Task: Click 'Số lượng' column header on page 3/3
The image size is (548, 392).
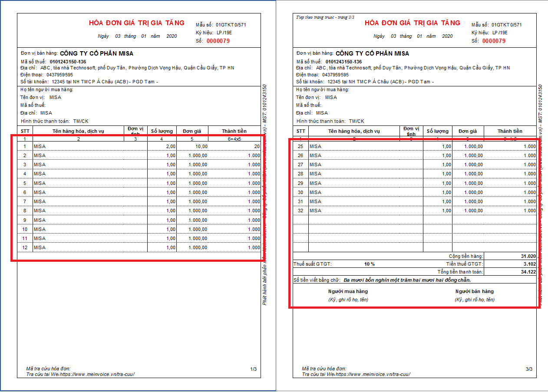Action: 438,131
